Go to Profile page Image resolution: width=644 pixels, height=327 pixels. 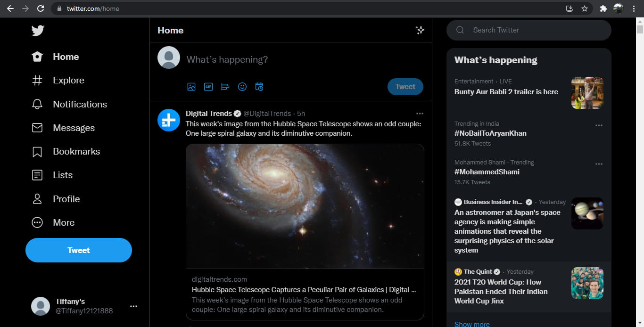56,199
